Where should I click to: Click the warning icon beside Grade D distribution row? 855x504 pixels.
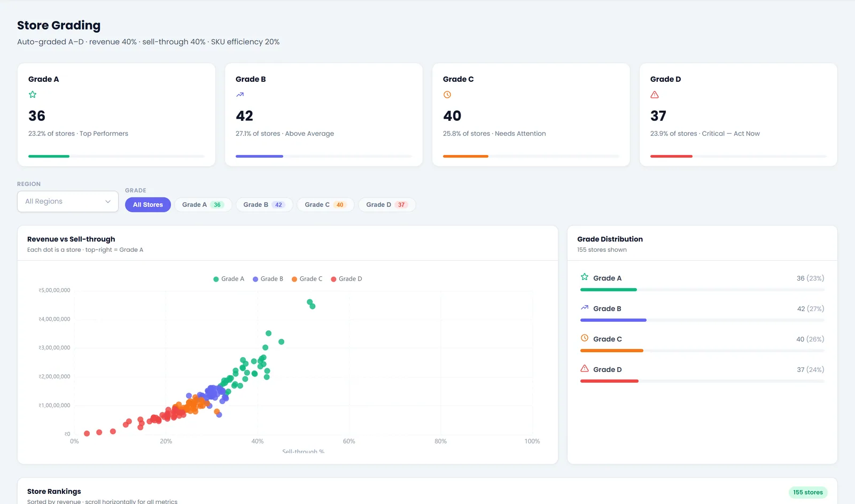point(585,368)
